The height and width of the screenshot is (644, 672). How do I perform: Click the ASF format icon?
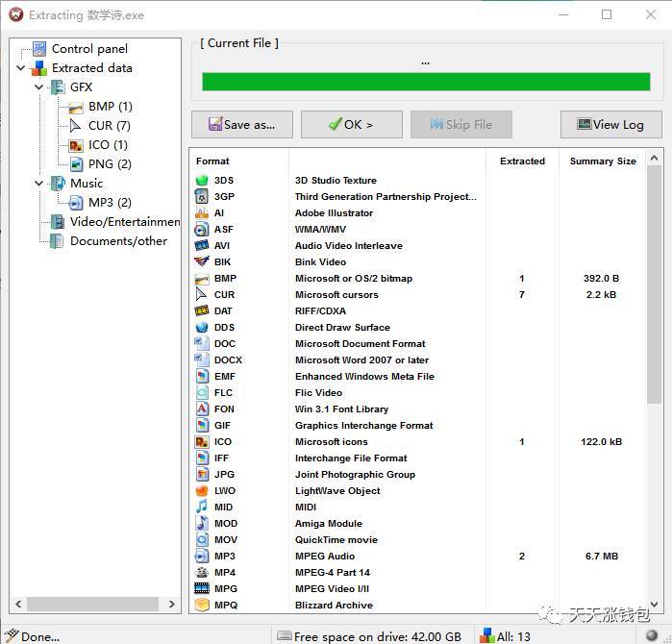pyautogui.click(x=202, y=229)
